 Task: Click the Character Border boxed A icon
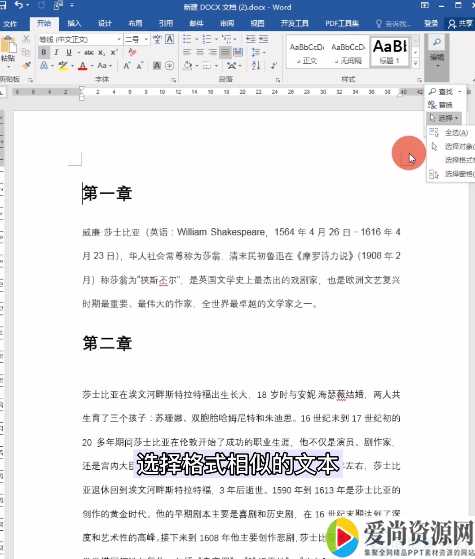(x=169, y=39)
